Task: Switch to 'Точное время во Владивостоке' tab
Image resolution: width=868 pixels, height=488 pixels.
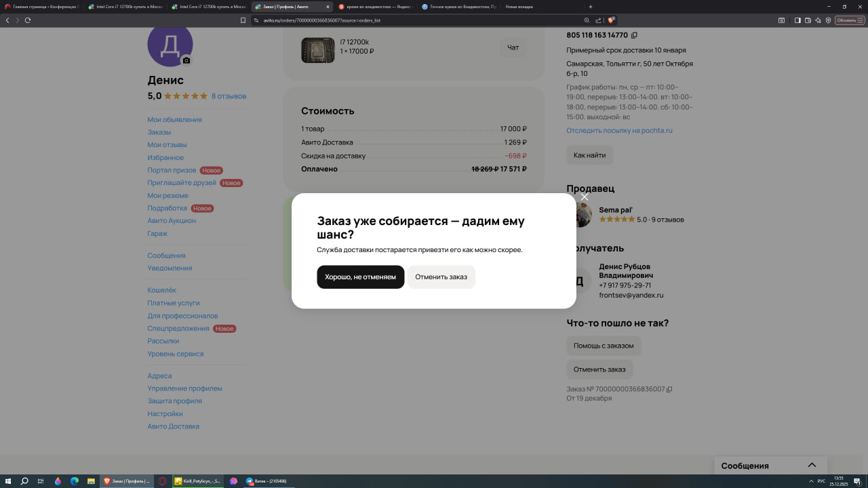Action: (458, 7)
